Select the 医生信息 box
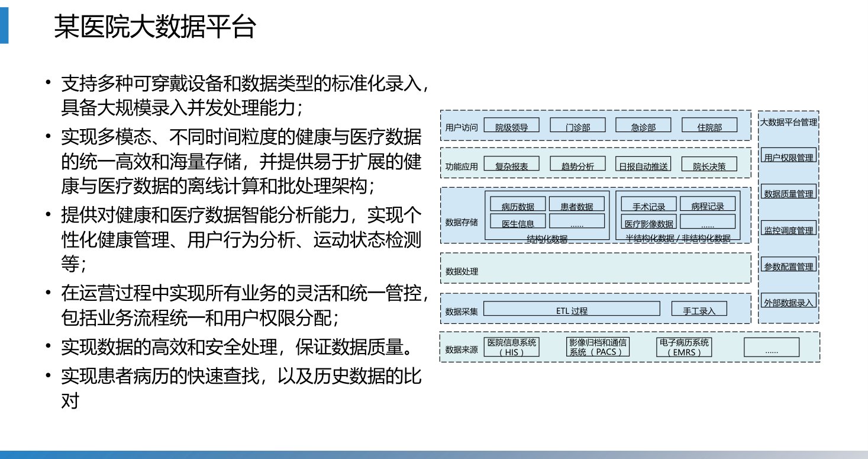Image resolution: width=868 pixels, height=459 pixels. coord(518,222)
